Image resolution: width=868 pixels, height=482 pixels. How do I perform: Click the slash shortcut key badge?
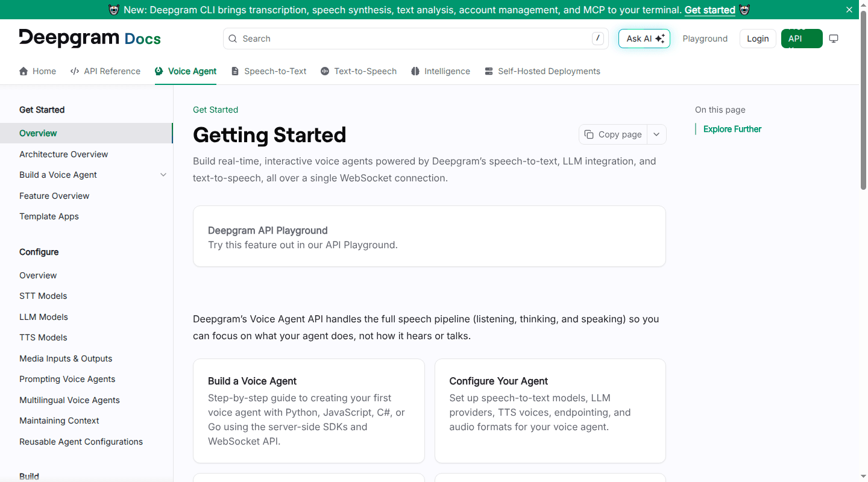pyautogui.click(x=597, y=39)
